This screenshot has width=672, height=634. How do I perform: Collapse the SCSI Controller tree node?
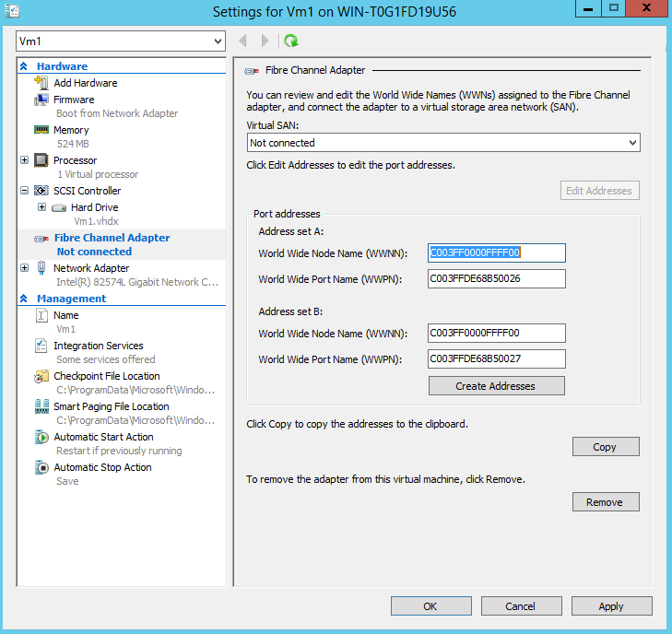point(25,191)
